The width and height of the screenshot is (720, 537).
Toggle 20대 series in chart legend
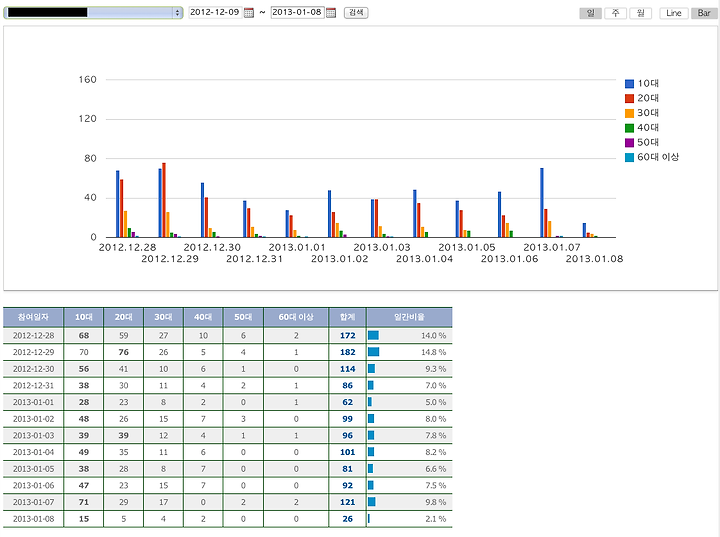tap(642, 98)
